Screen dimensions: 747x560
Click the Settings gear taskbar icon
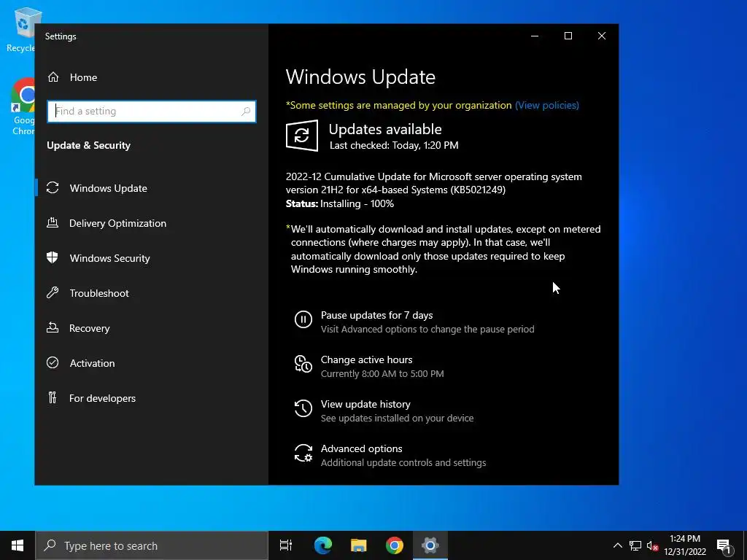pyautogui.click(x=430, y=545)
